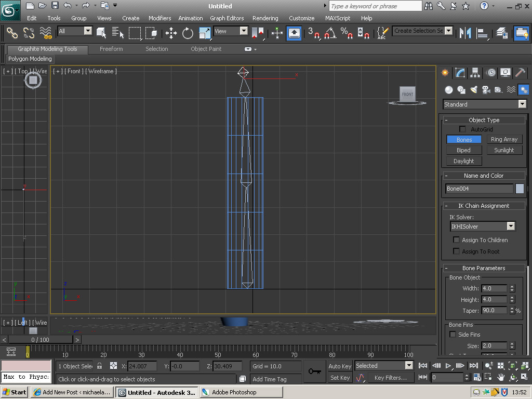Open the Select by Name dialog
Viewport: 532px width, 399px height.
point(117,33)
